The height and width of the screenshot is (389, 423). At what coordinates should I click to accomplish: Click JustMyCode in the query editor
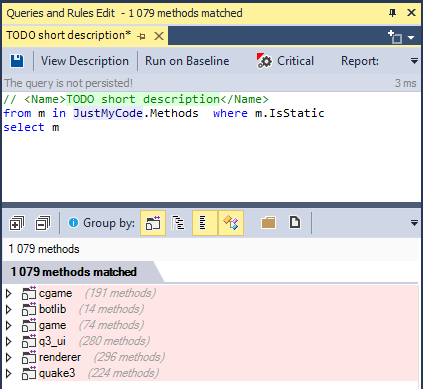108,113
